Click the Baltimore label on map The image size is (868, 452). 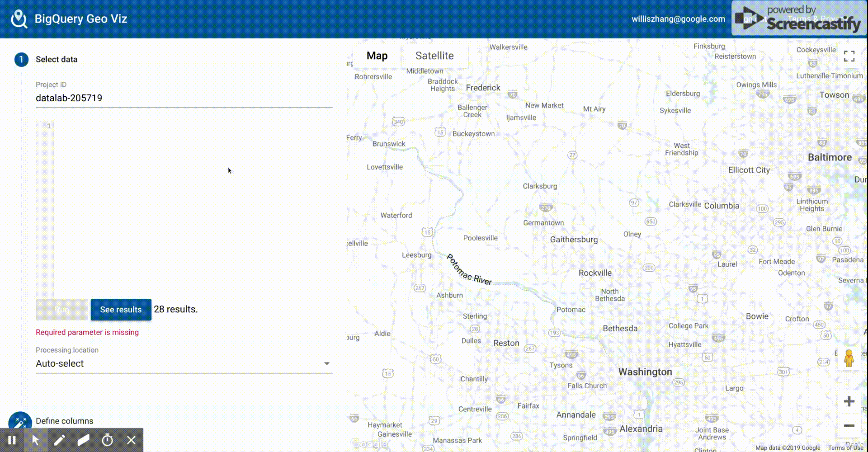tap(830, 157)
